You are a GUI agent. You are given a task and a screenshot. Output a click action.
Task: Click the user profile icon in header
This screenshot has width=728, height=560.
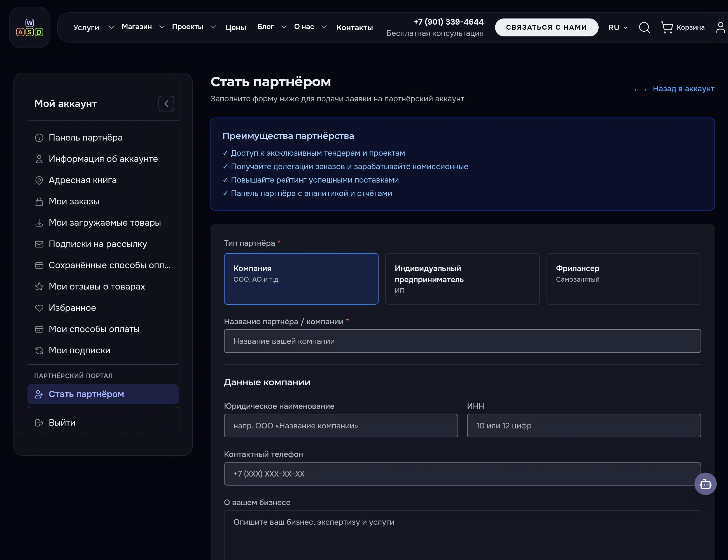click(x=721, y=27)
